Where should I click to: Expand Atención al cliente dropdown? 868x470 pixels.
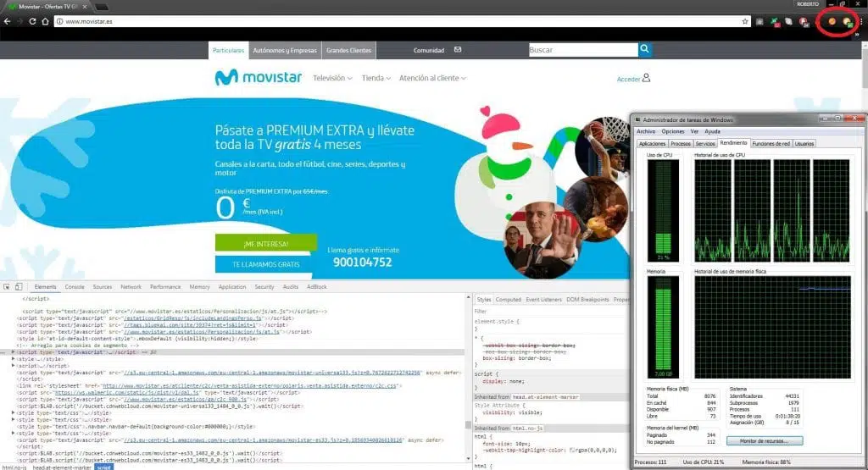tap(432, 78)
